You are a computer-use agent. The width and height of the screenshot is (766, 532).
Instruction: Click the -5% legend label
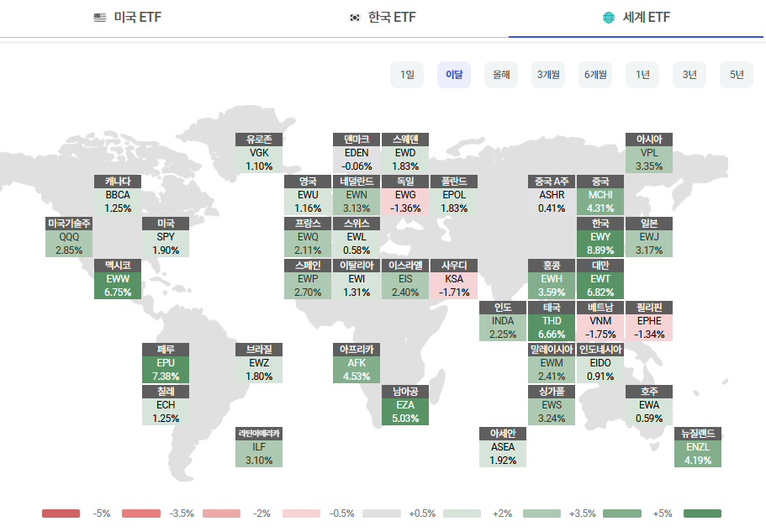point(102,514)
